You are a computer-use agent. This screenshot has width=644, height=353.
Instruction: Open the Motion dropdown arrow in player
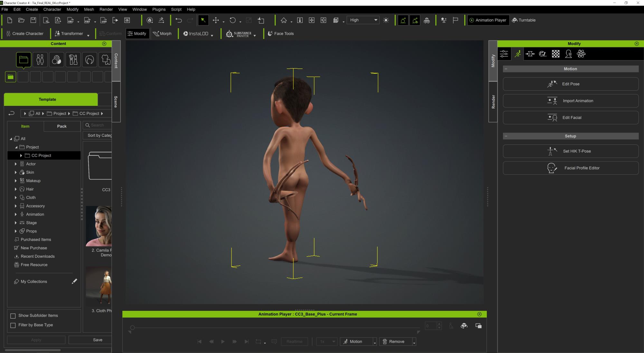pos(375,342)
